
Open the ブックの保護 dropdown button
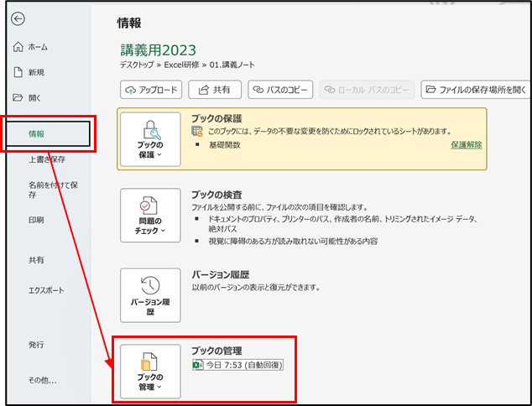click(150, 139)
